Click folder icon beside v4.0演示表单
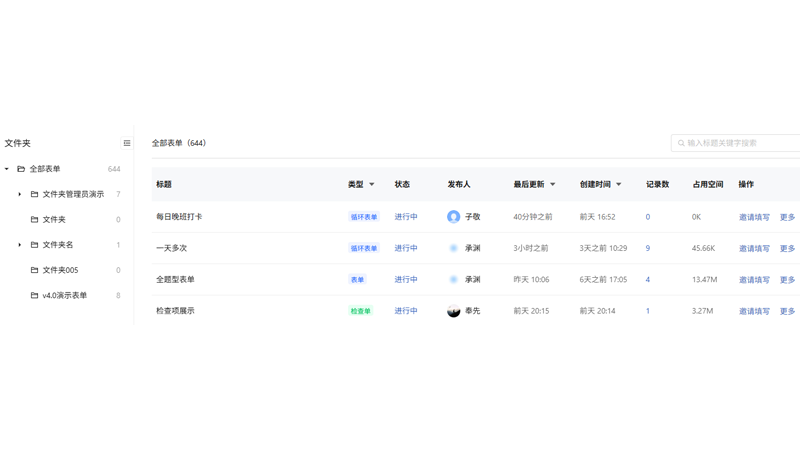The width and height of the screenshot is (800, 450). pyautogui.click(x=34, y=295)
